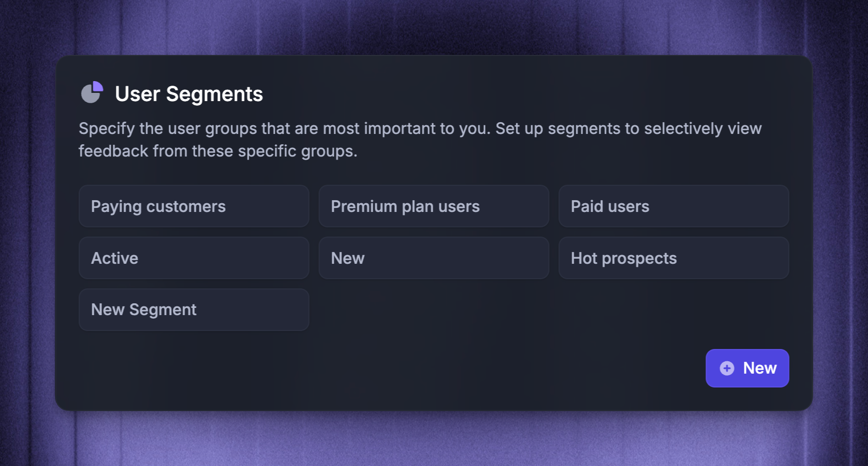Click the word customers in the Paying customers chip
The height and width of the screenshot is (466, 868).
point(186,206)
